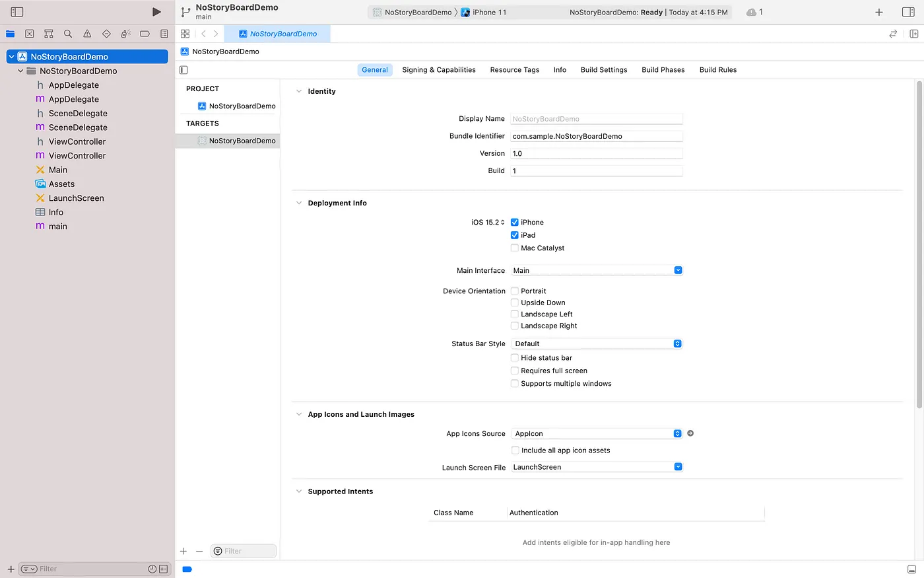924x578 pixels.
Task: Open the Build Phases tab
Action: point(663,70)
